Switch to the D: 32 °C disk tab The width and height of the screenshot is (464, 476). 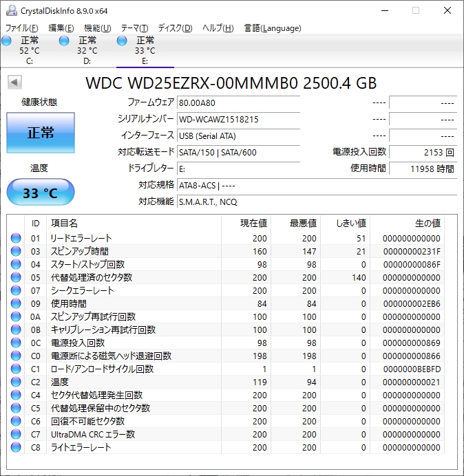point(87,50)
